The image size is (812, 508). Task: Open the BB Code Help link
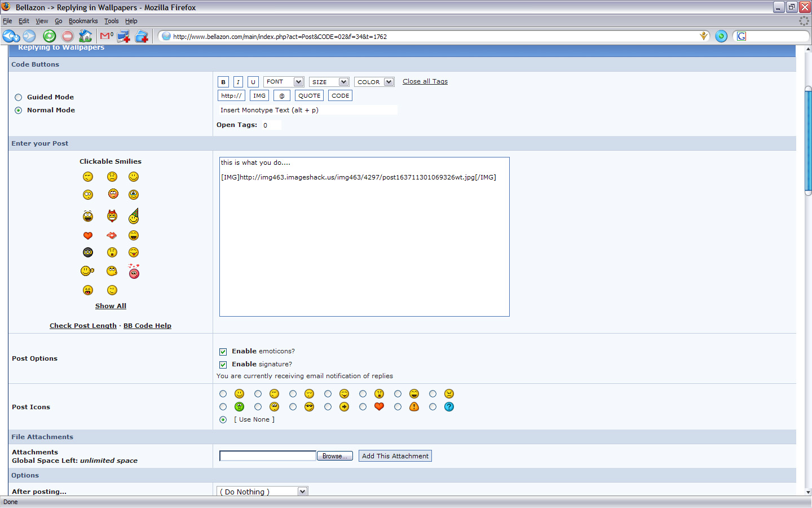pos(147,326)
